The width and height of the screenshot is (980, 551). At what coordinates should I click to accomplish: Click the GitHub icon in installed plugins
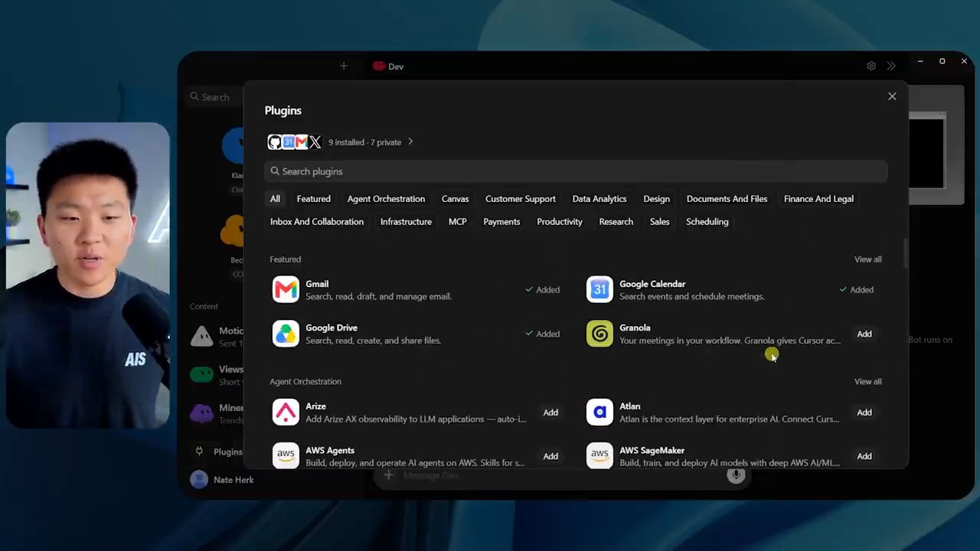(274, 142)
